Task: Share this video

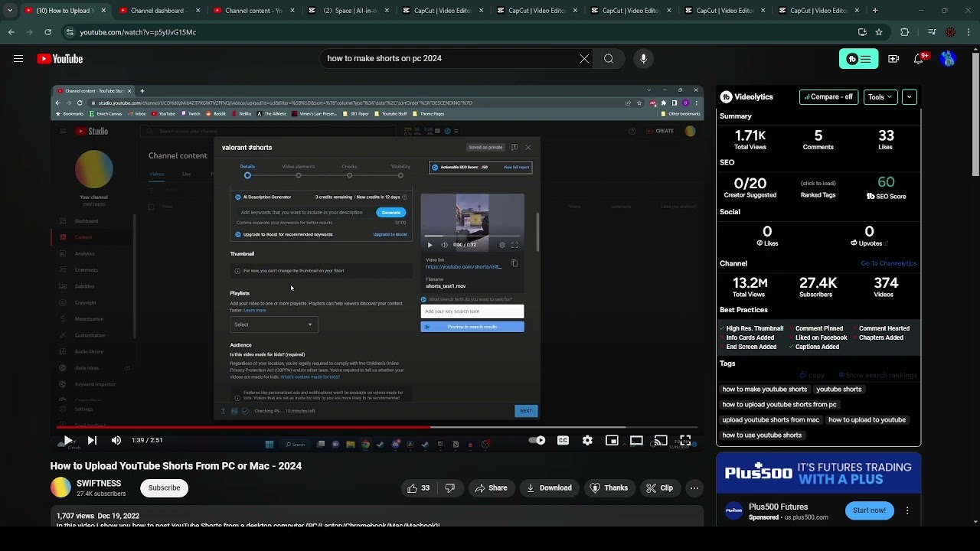Action: point(491,488)
